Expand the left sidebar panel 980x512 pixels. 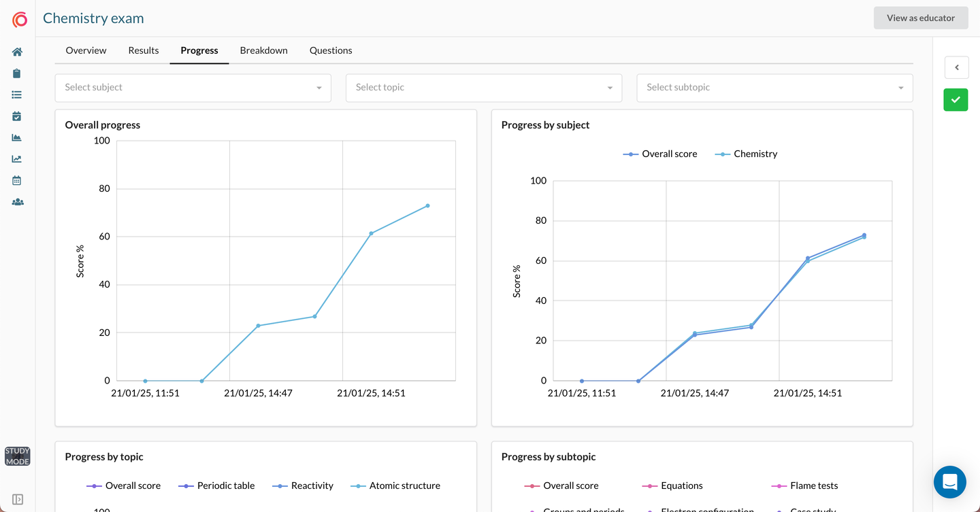coord(17,500)
